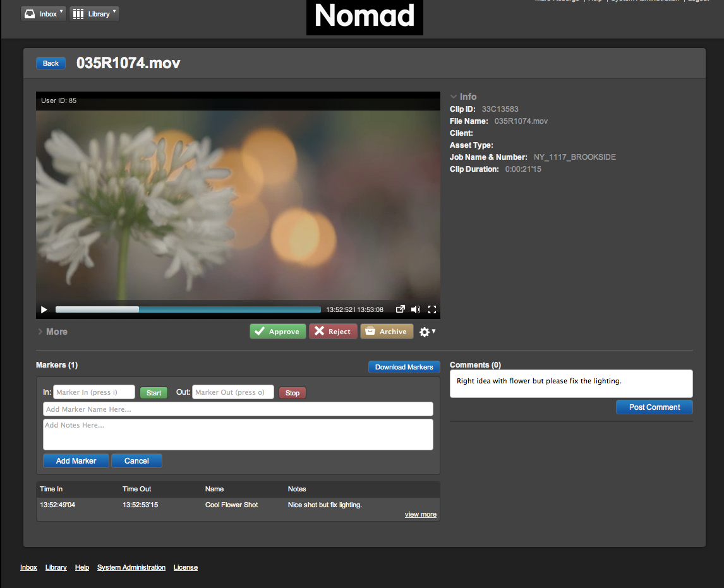The image size is (724, 588).
Task: Open the Inbox dropdown
Action: click(x=43, y=14)
